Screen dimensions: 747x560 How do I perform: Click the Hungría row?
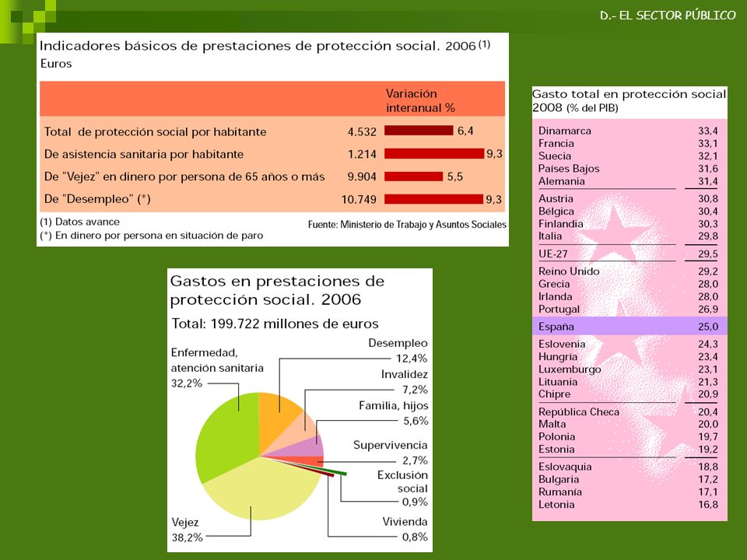pyautogui.click(x=628, y=357)
